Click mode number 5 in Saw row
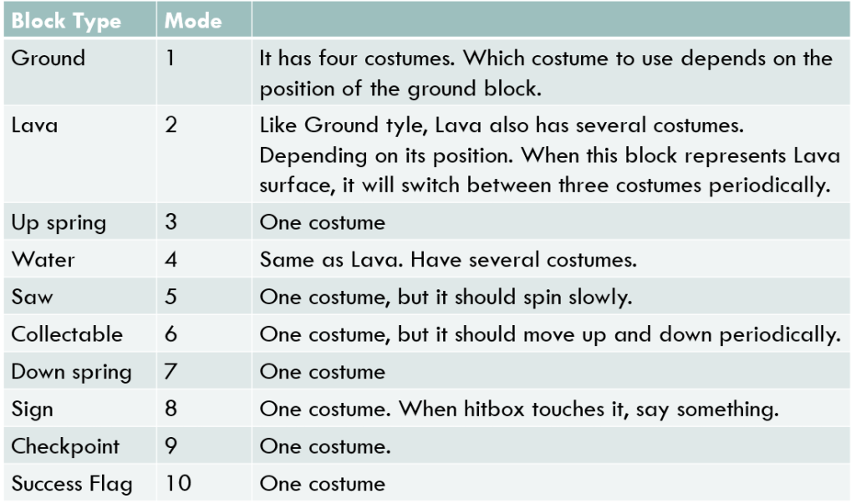 point(171,297)
